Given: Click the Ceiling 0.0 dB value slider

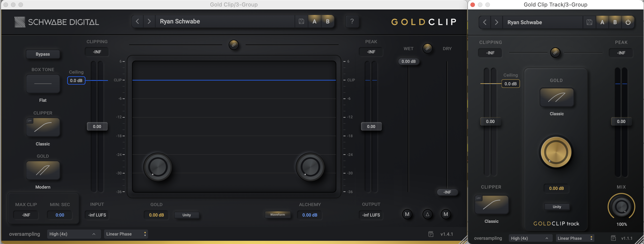Looking at the screenshot, I should click(x=76, y=81).
